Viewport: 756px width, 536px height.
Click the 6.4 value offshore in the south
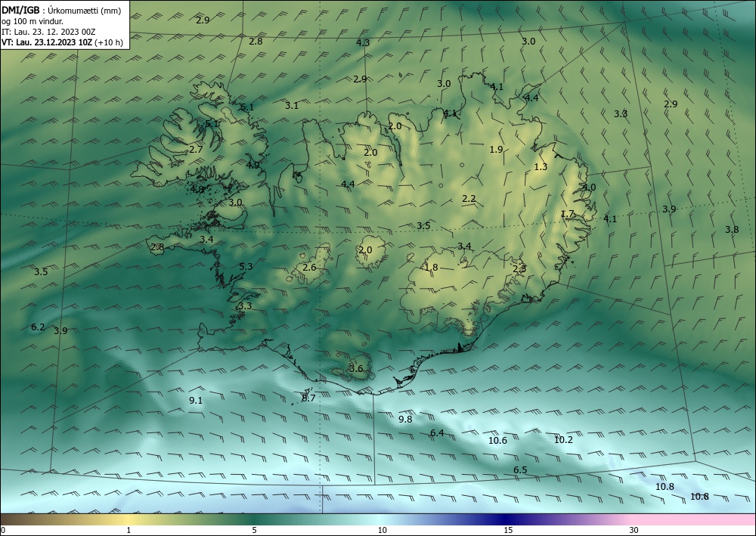[x=437, y=433]
